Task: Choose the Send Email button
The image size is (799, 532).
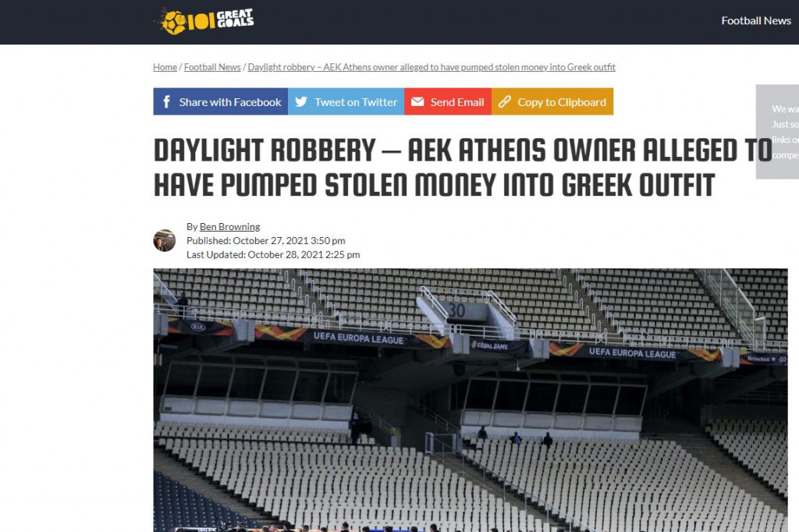Action: pyautogui.click(x=448, y=101)
